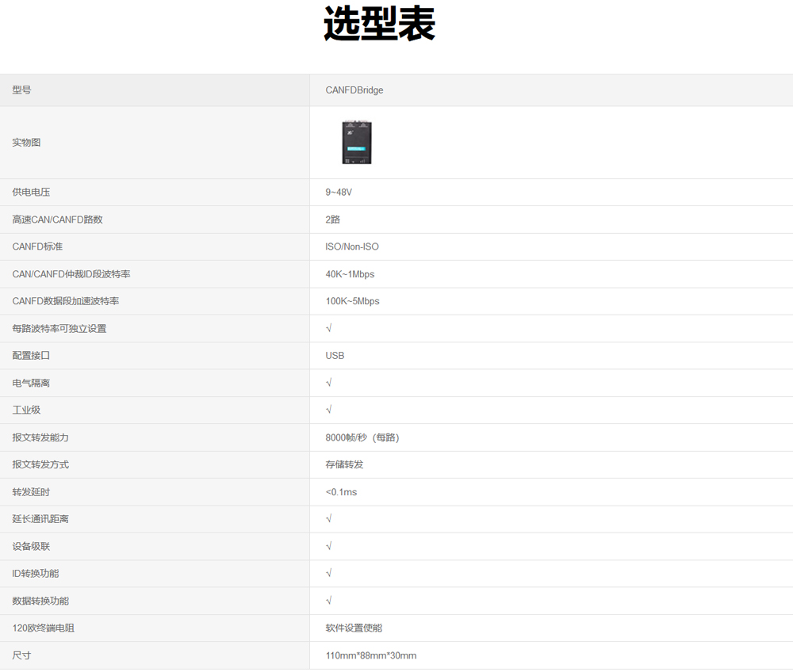This screenshot has height=672, width=793.
Task: Click the 每路波特率可独立设置 label
Action: point(59,328)
